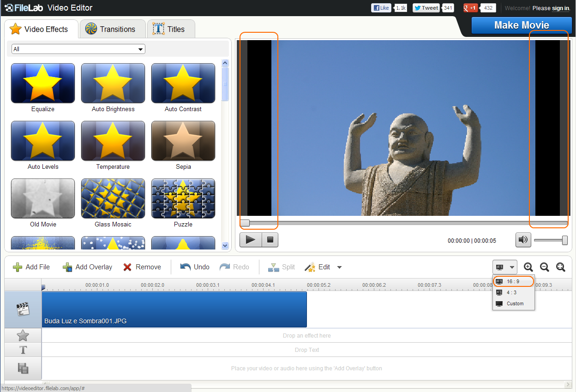The width and height of the screenshot is (576, 392).
Task: Click the Redo button
Action: click(x=234, y=267)
